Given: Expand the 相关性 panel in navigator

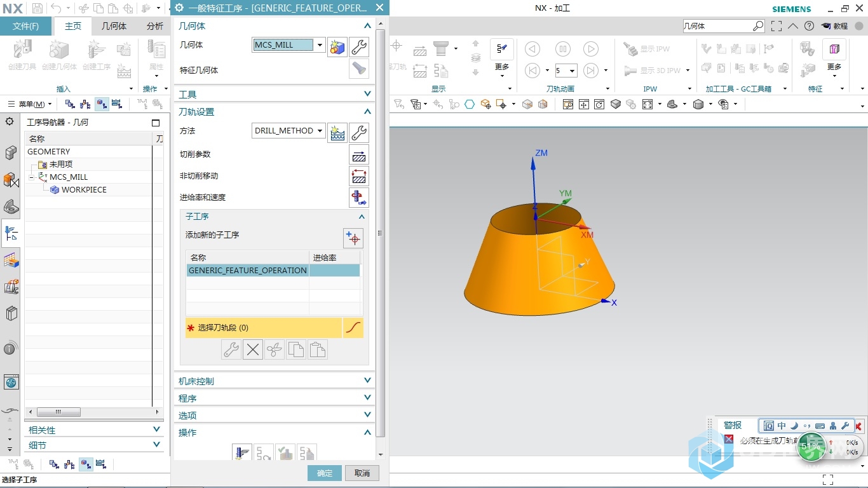Looking at the screenshot, I should point(157,430).
